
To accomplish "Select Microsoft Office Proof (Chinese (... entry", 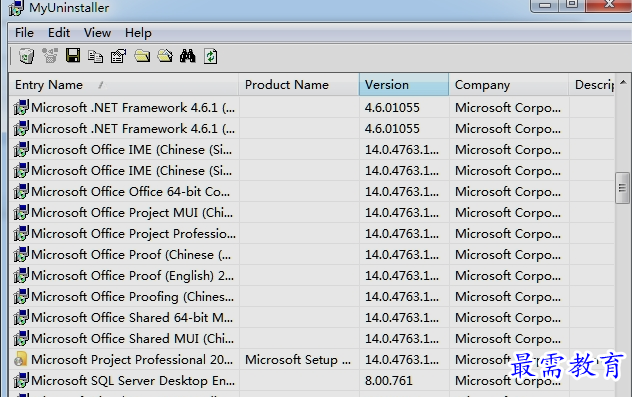I will [x=131, y=254].
